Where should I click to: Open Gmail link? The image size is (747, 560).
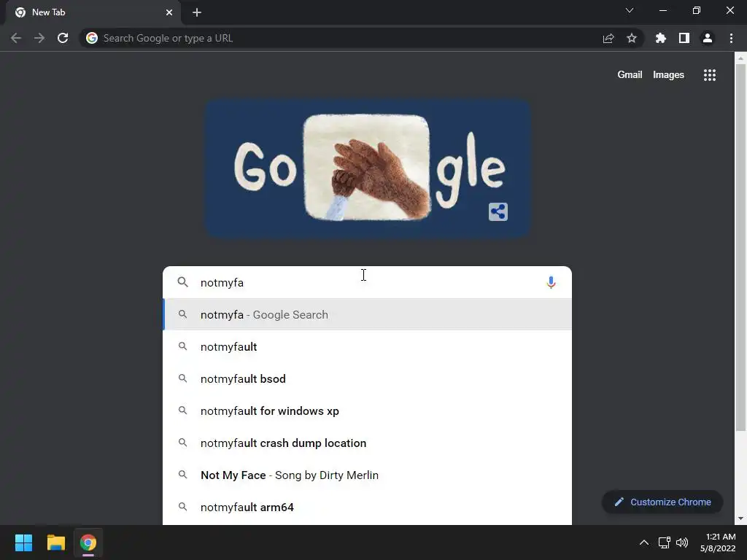(630, 75)
